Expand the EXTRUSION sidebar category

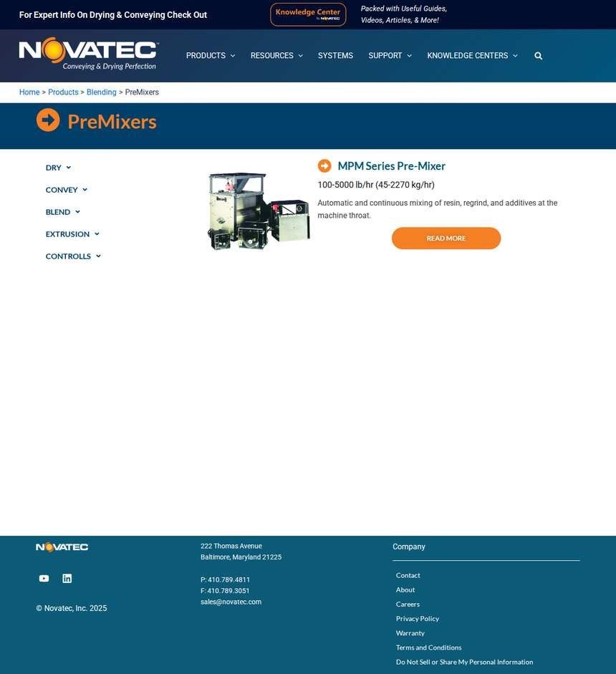[x=72, y=234]
